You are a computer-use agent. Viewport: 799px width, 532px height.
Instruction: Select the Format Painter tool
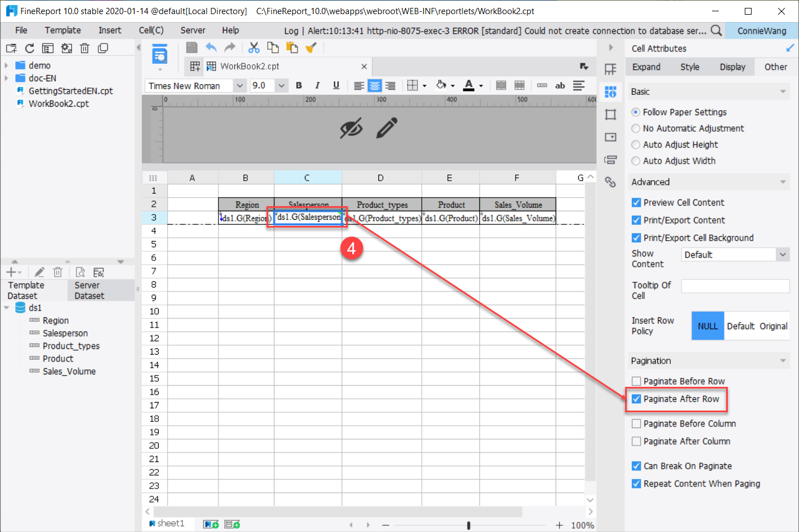tap(311, 47)
